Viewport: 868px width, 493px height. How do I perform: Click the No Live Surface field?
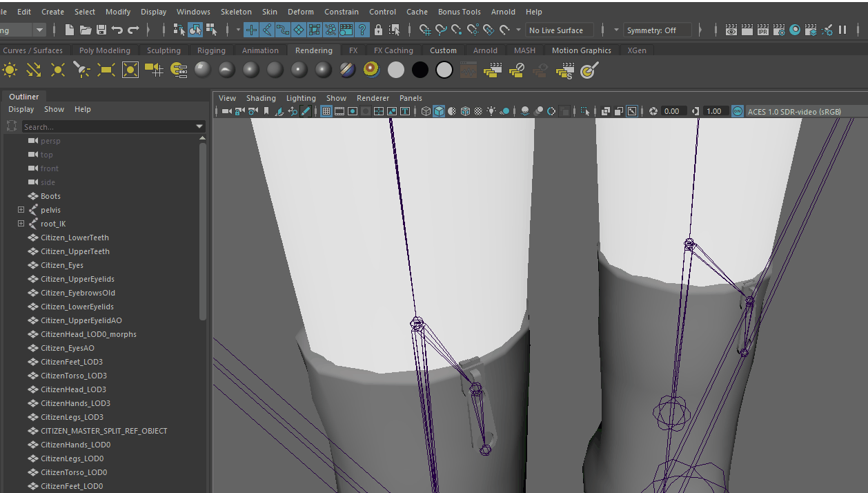[x=559, y=30]
